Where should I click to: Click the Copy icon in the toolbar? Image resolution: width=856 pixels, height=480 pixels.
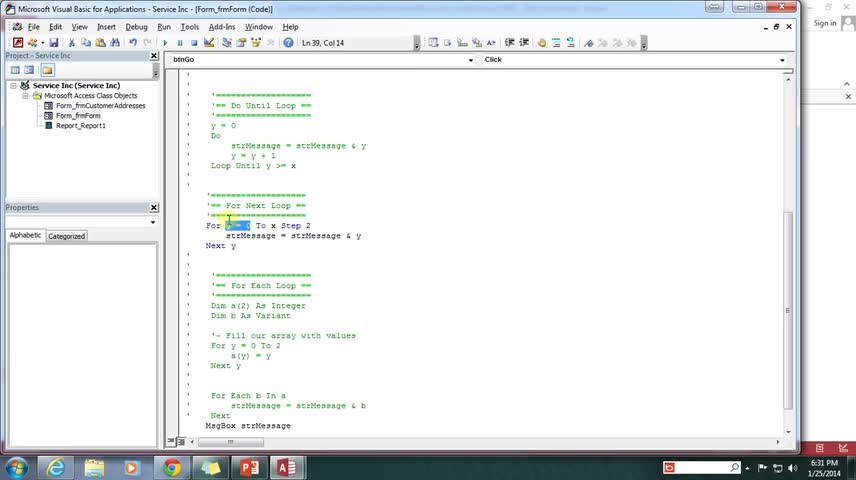point(86,43)
